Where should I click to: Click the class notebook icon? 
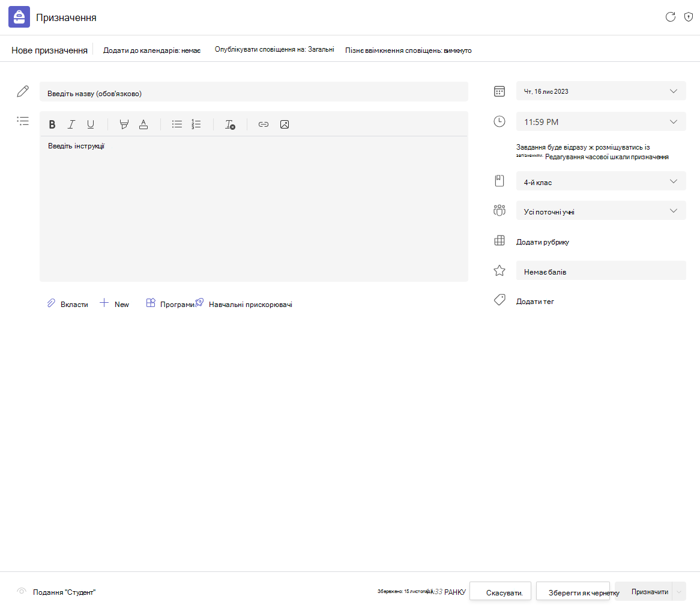(x=499, y=181)
